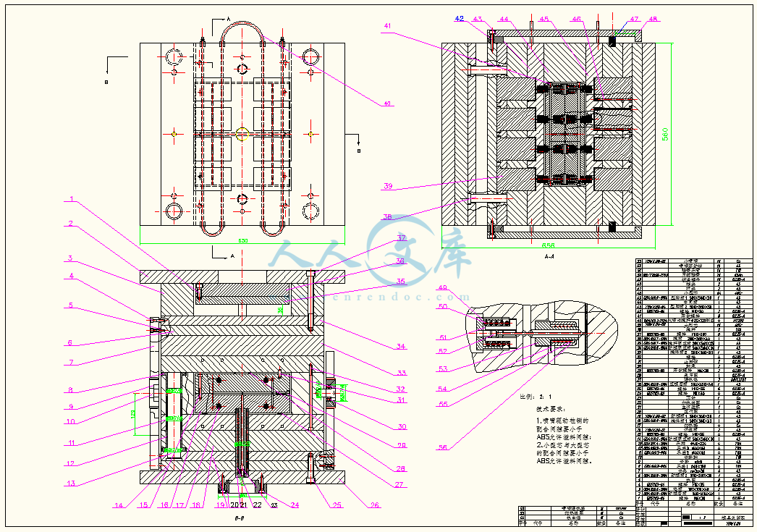Image resolution: width=757 pixels, height=532 pixels.
Task: Pick part callout number 18
Action: click(195, 505)
